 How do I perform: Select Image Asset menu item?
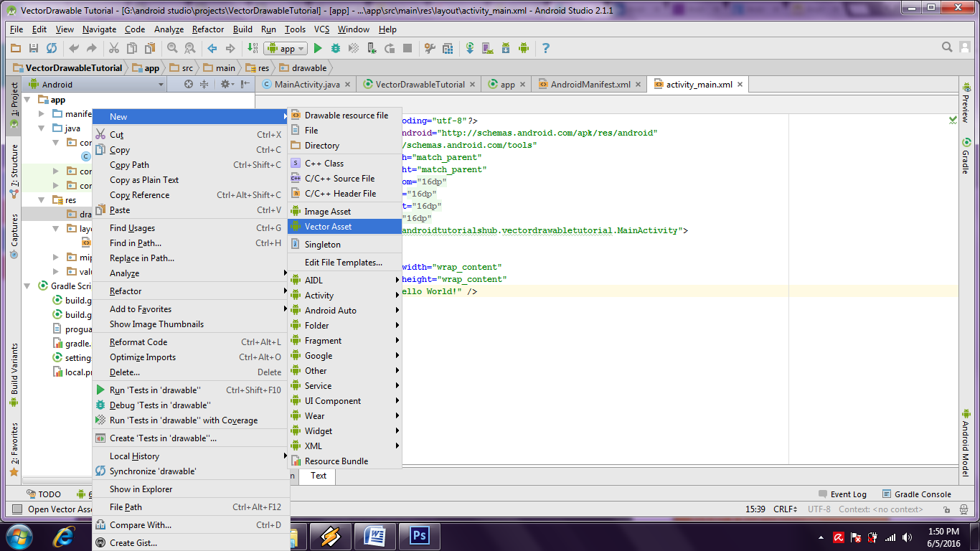click(344, 212)
